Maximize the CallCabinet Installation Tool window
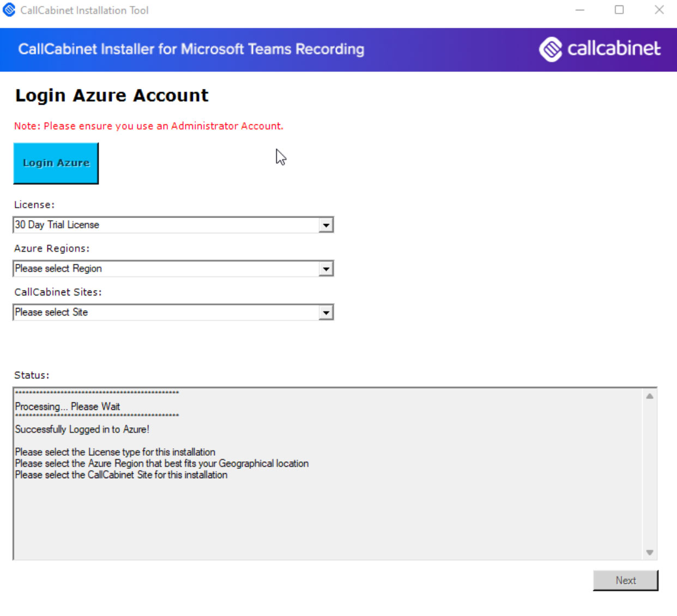677x616 pixels. pos(619,10)
